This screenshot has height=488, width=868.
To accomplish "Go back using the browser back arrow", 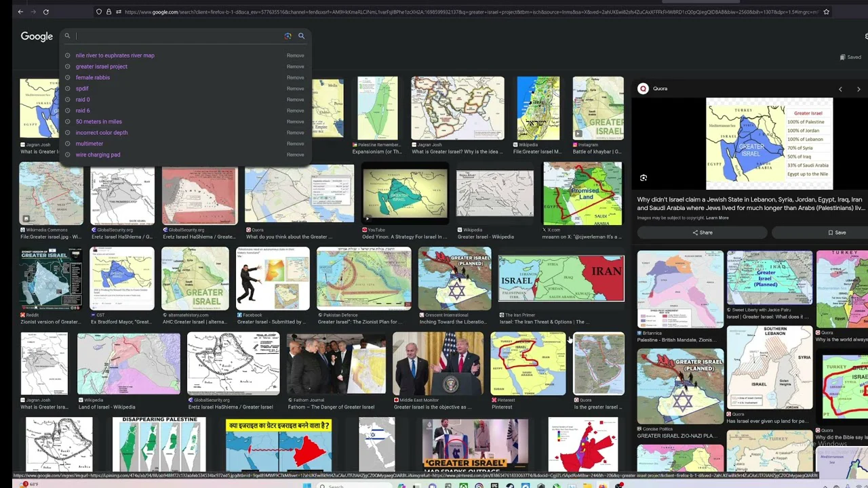I will 20,12.
